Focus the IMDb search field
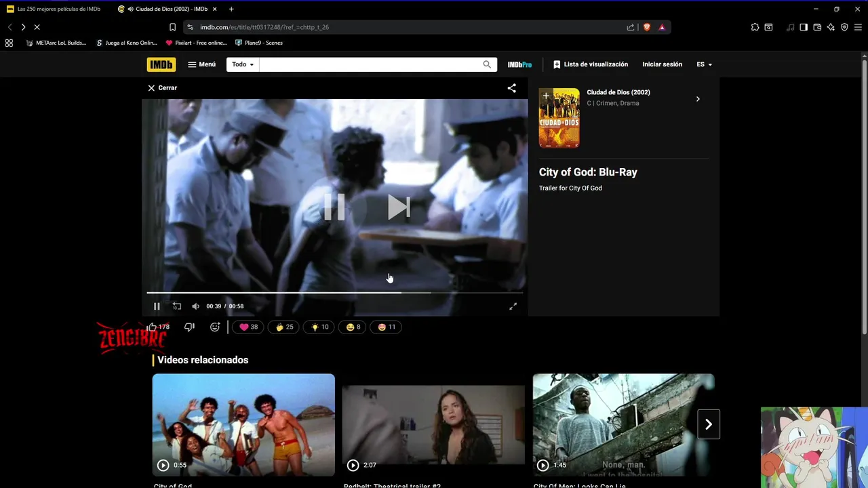The width and height of the screenshot is (868, 488). pos(368,64)
